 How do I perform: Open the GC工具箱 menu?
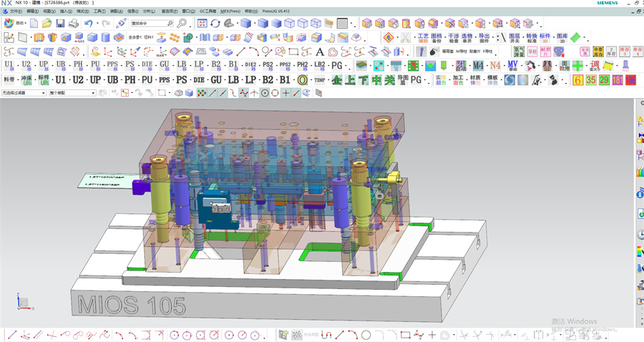point(208,11)
